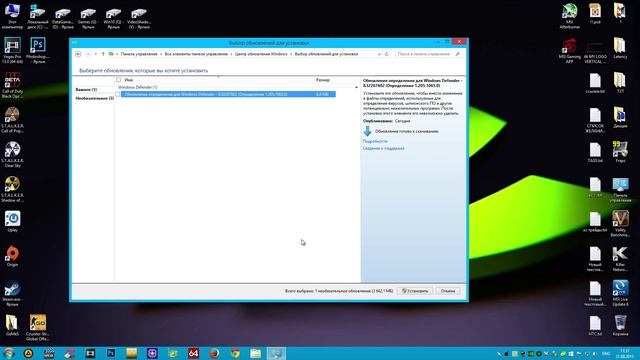This screenshot has height=360, width=640.
Task: Open the Fraps desktop shortcut
Action: point(620,152)
